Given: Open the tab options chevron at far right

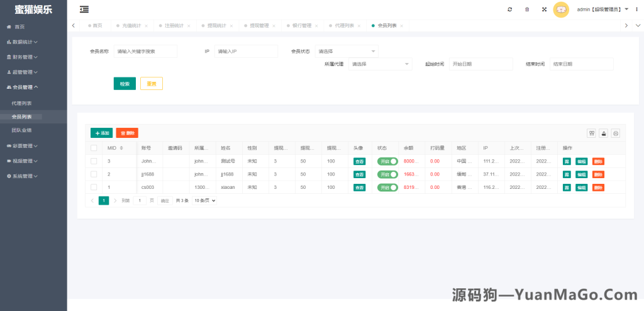Looking at the screenshot, I should click(638, 26).
